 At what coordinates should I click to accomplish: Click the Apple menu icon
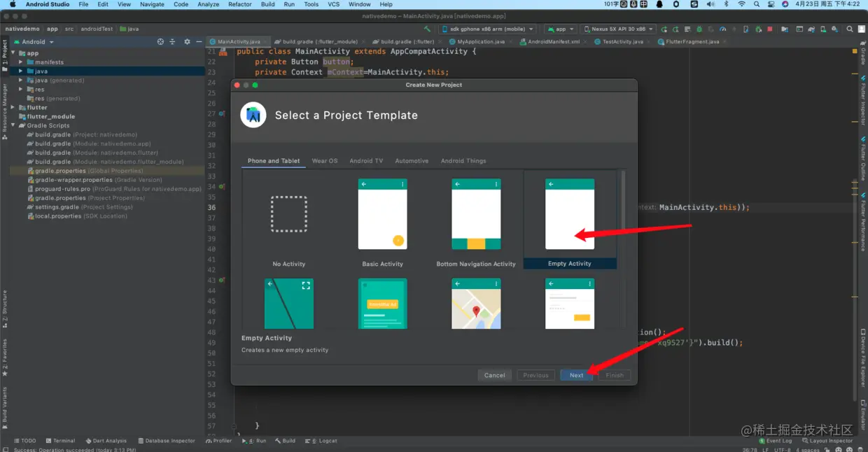(13, 4)
